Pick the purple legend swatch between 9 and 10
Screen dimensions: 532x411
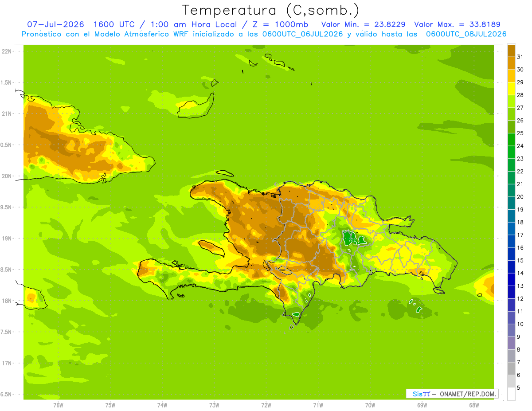click(511, 331)
